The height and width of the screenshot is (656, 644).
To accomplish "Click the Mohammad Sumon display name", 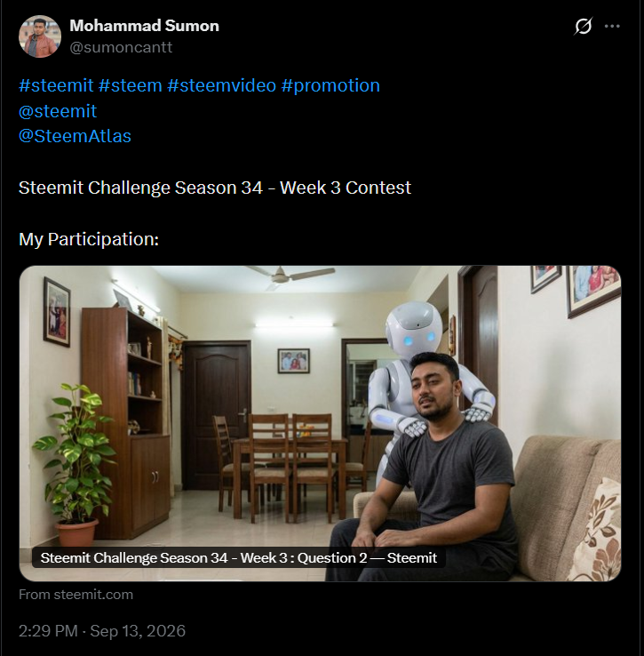I will [x=144, y=26].
